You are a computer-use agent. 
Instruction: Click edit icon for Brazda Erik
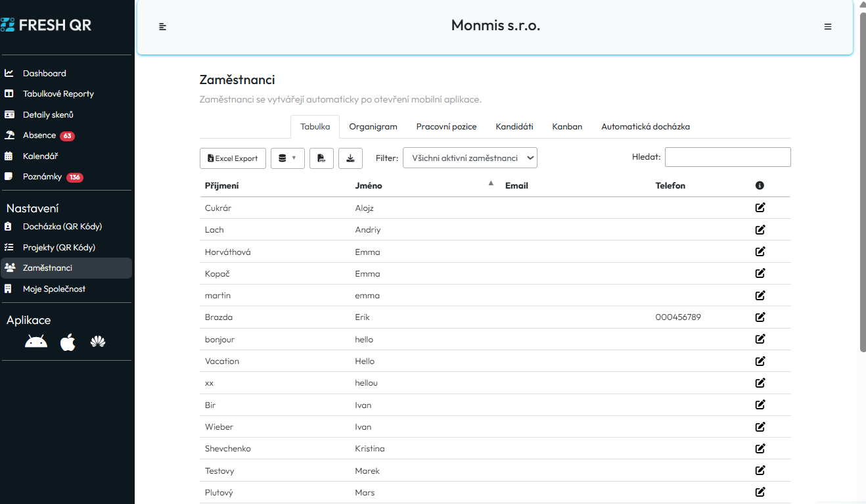pyautogui.click(x=760, y=317)
